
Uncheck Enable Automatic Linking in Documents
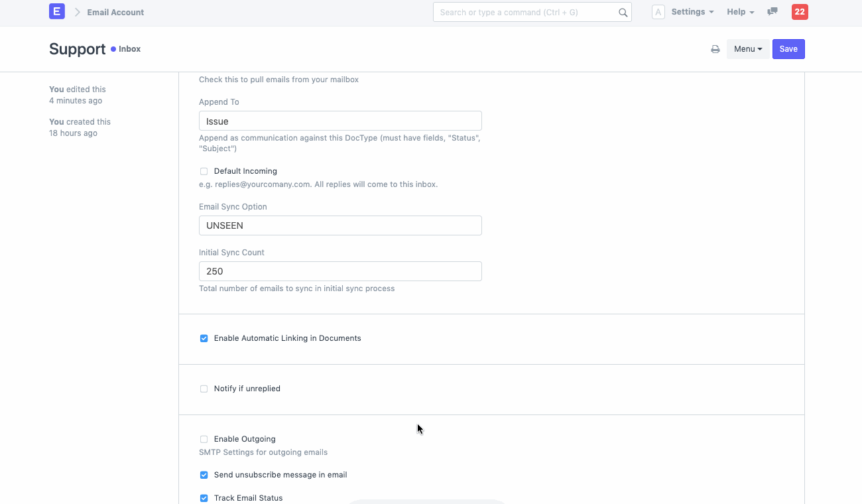[x=204, y=338]
